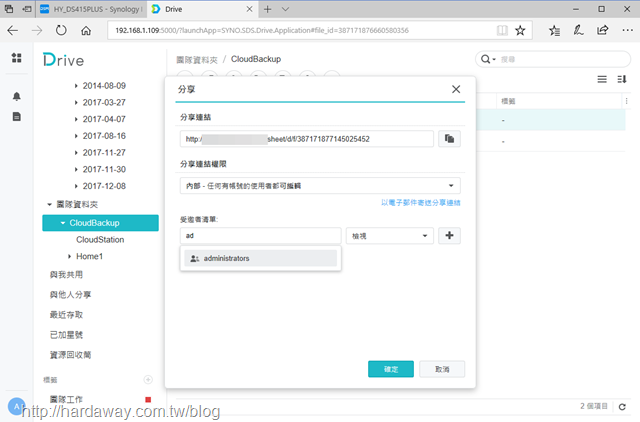Screen dimensions: 640x422
Task: Click the search magnifier dropdown
Action: click(488, 59)
